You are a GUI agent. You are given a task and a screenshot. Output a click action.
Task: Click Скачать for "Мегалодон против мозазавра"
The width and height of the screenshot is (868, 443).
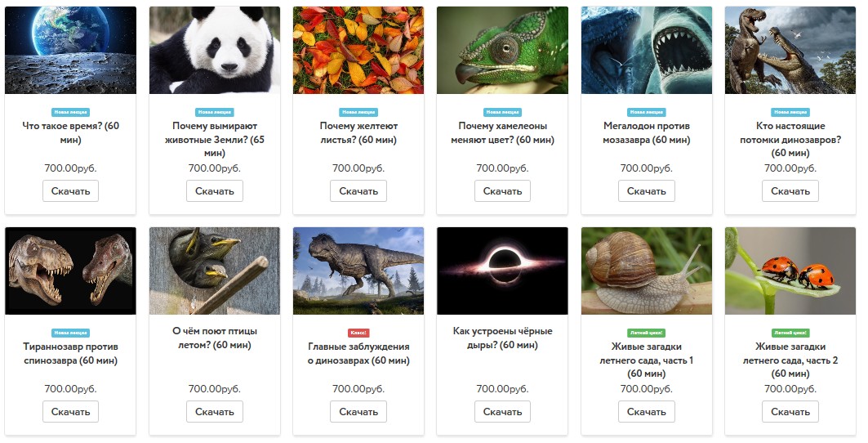pos(646,191)
